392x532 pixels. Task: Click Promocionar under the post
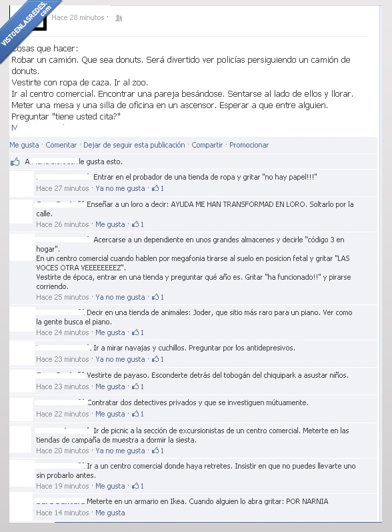coord(249,145)
